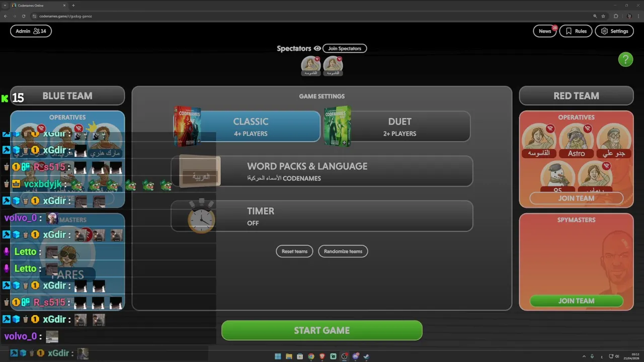Open the Timer setting
Screen dimensions: 644x362
click(x=322, y=216)
